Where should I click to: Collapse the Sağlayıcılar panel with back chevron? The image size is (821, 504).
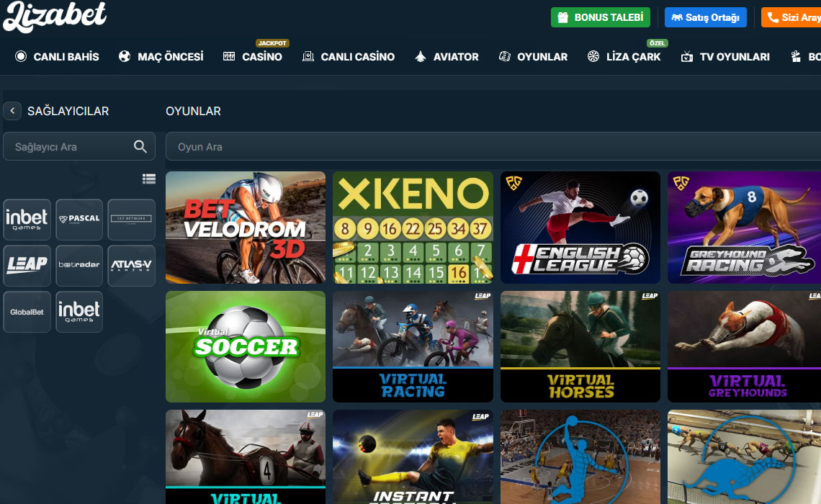point(12,111)
